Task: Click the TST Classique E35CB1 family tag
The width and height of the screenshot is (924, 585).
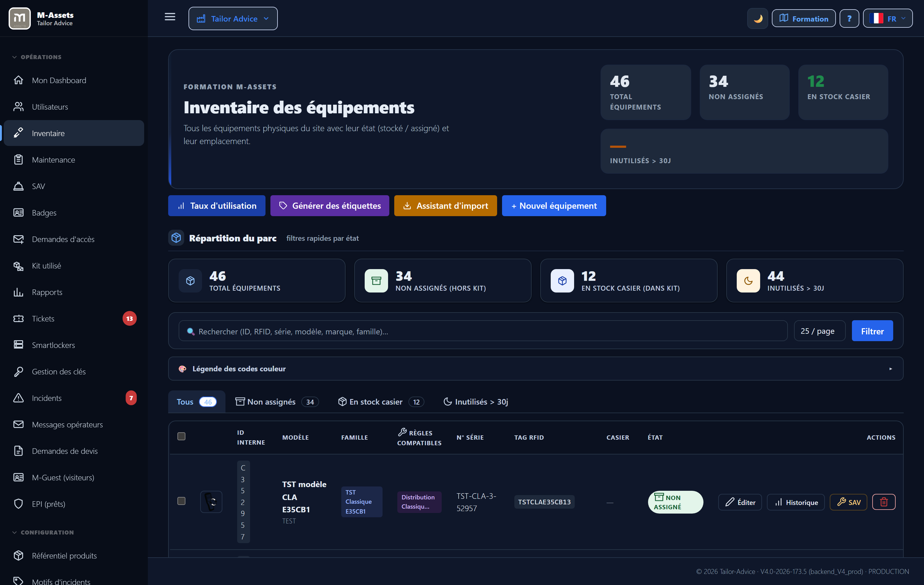Action: pos(362,502)
